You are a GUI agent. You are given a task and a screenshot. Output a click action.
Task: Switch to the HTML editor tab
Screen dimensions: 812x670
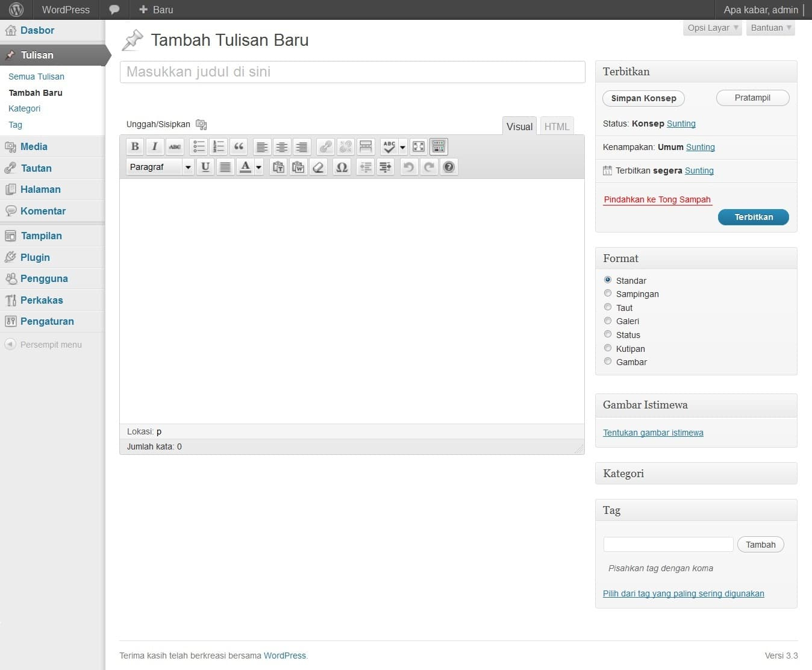[x=557, y=127]
